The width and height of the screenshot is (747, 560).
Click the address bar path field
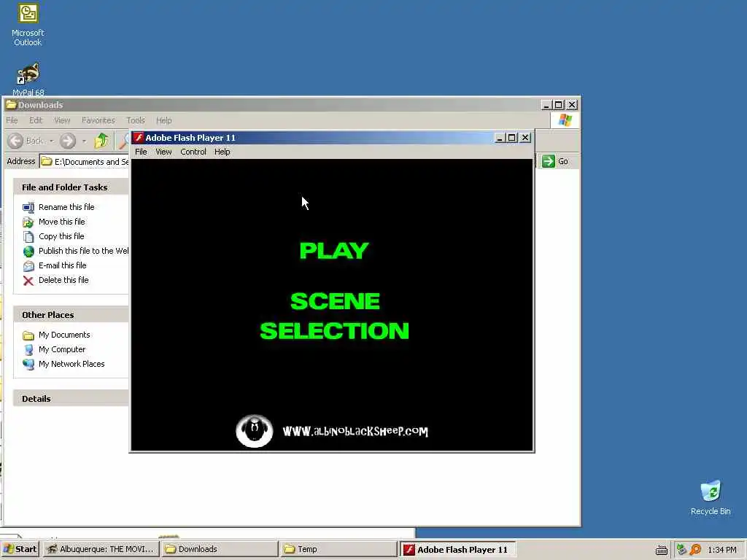point(85,161)
